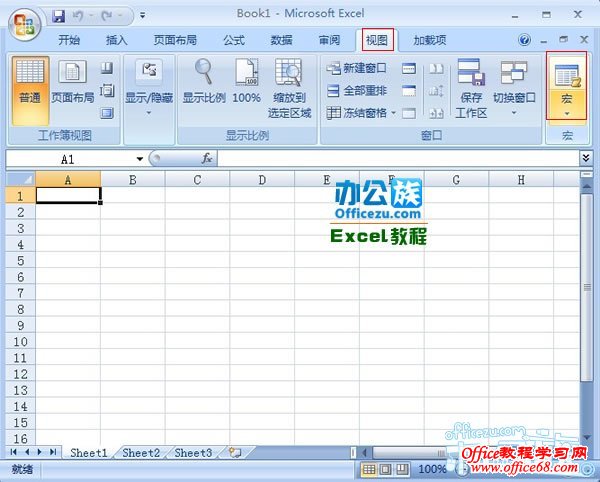Click reset window position icon
Viewport: 600px width, 482px height.
(x=436, y=113)
